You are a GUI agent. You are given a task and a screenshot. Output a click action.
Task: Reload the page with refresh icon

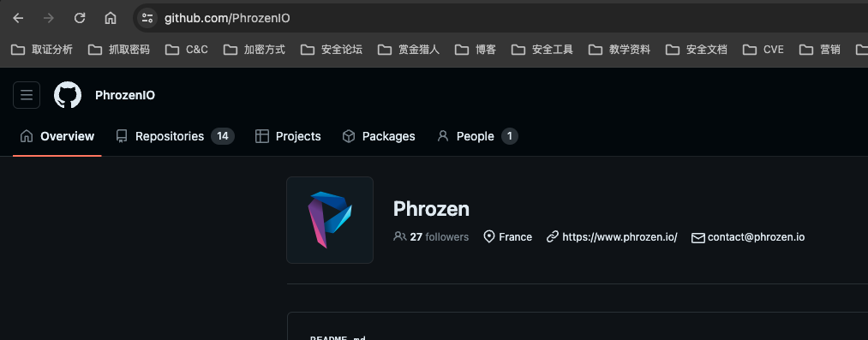tap(80, 18)
